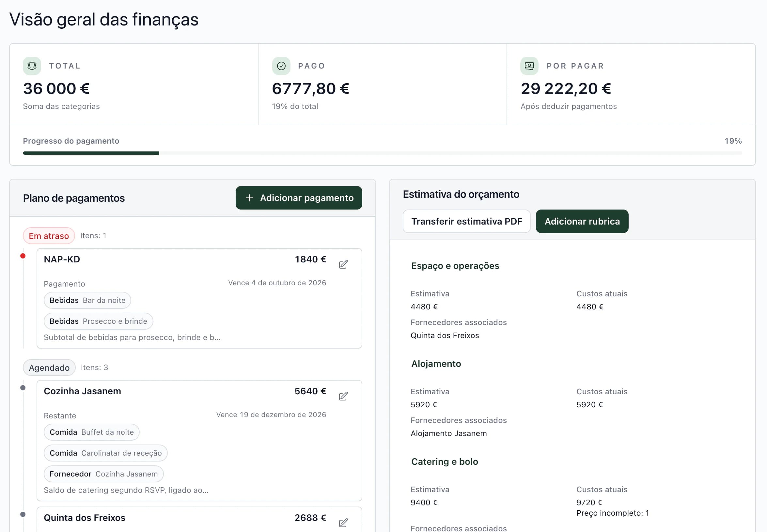Click the 9720 € current costs value

coord(590,502)
